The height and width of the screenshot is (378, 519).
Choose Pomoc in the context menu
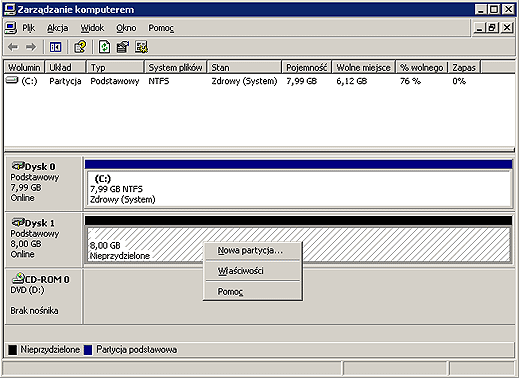(x=230, y=292)
